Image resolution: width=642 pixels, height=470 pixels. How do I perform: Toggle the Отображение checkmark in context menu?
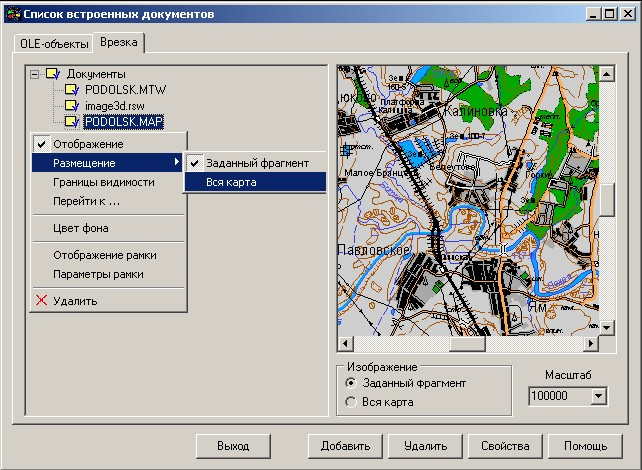tap(41, 144)
